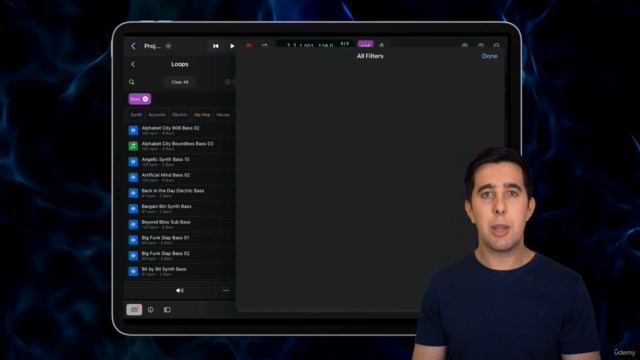Select Artificial Mind Bass 02 name
The height and width of the screenshot is (360, 640).
[x=165, y=175]
